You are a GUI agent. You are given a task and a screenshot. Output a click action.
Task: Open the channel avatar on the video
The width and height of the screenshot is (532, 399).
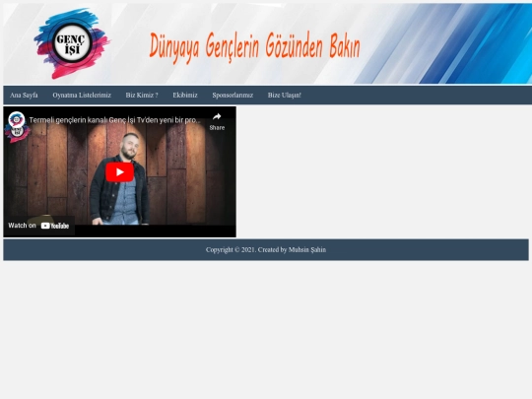point(17,120)
